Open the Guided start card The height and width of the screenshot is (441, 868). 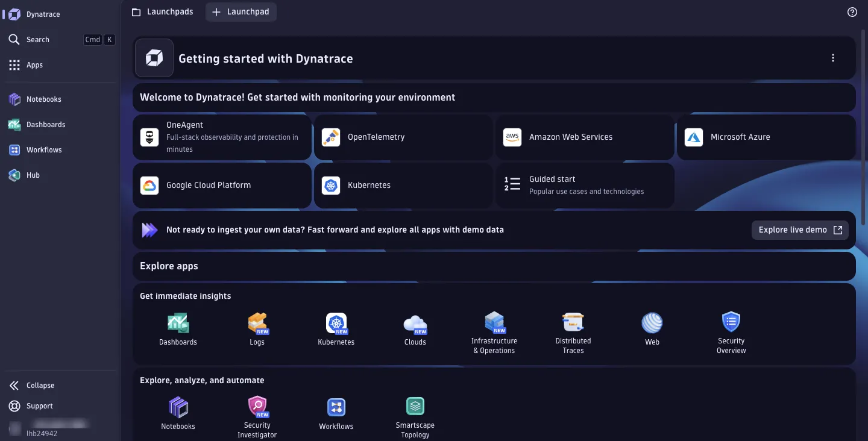(x=585, y=186)
